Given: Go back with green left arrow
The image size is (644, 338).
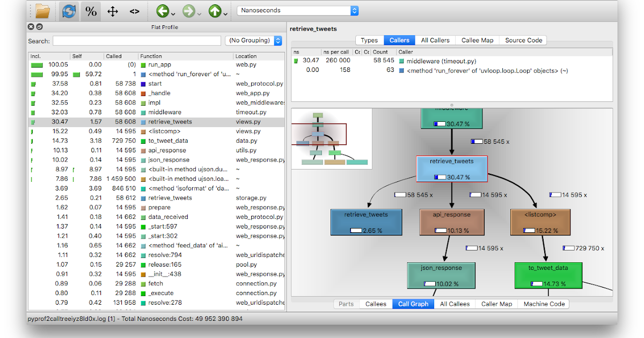Looking at the screenshot, I should point(163,11).
